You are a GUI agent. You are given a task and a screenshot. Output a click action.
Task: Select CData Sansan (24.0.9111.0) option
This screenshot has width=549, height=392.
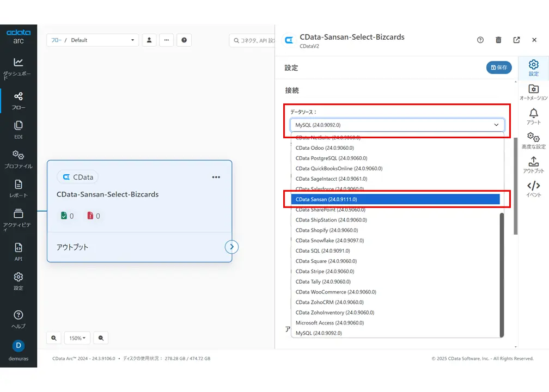[395, 199]
